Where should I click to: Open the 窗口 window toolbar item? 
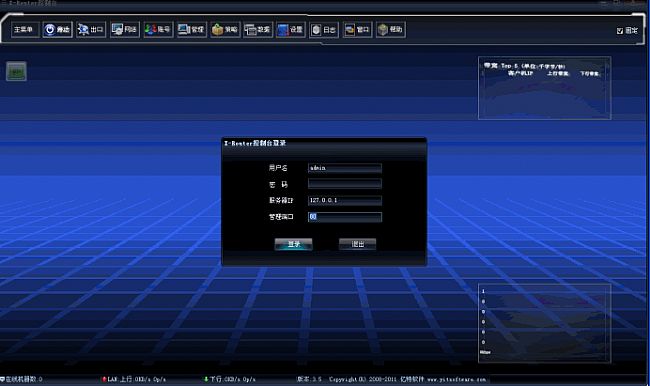click(357, 29)
